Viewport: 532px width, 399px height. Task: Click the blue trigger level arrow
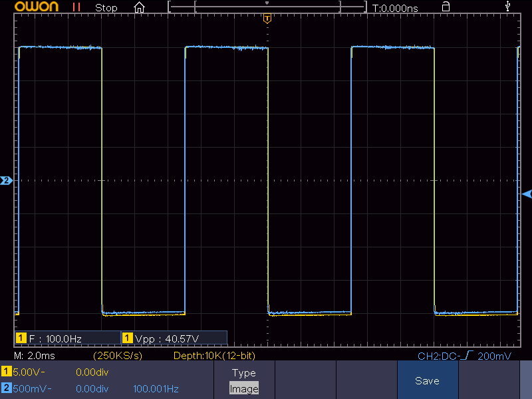(527, 194)
